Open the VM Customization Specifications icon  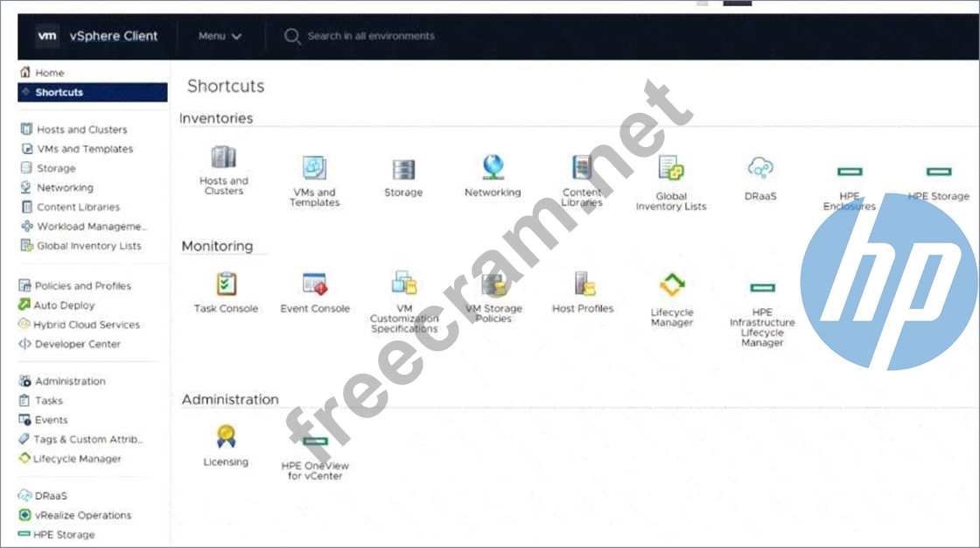pos(403,283)
